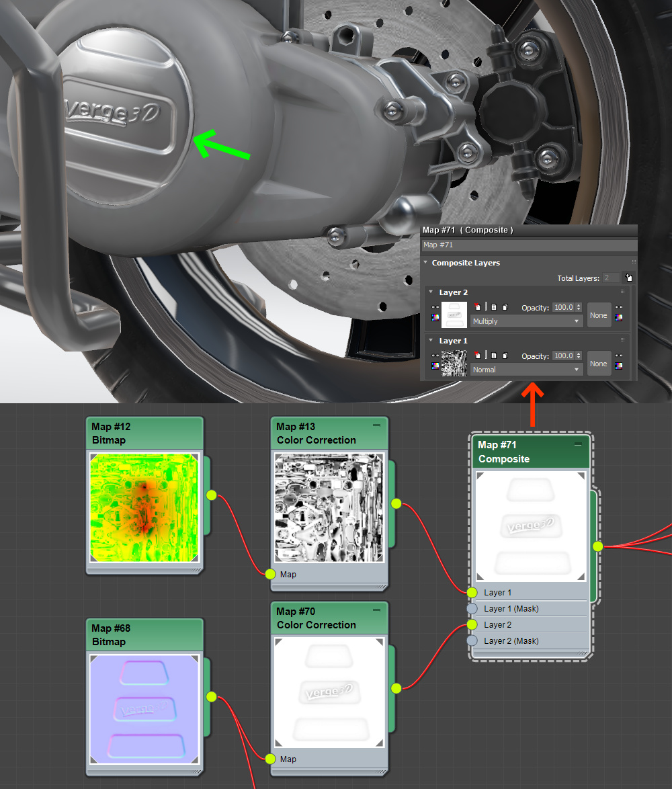The height and width of the screenshot is (789, 672).
Task: Click Map #12 green-yellow preview thumbnail
Action: tap(144, 507)
